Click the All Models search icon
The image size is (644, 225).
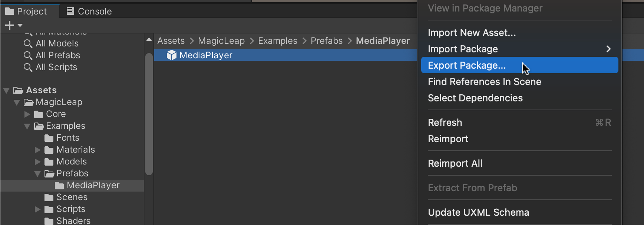coord(28,44)
